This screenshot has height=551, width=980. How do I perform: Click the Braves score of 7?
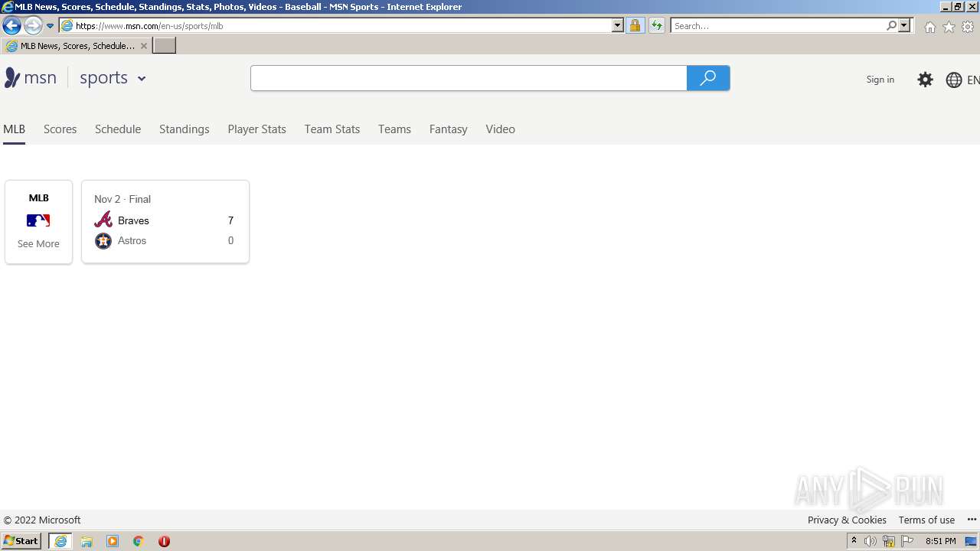pyautogui.click(x=230, y=220)
